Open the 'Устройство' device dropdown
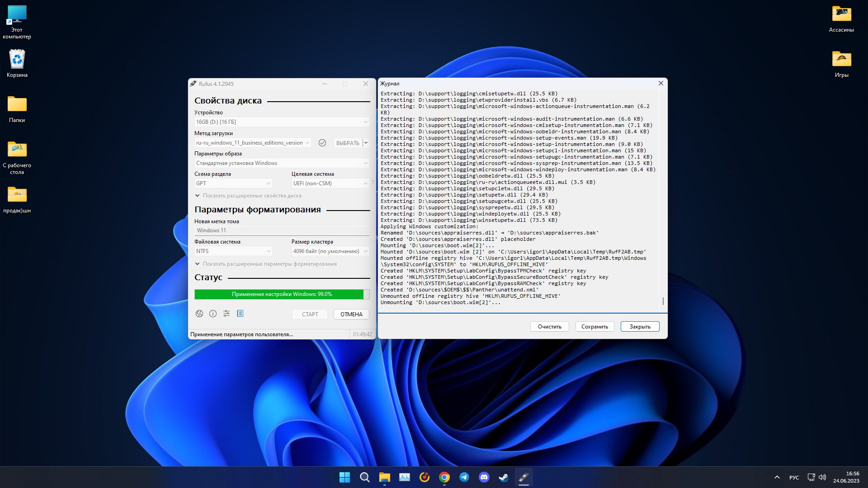This screenshot has width=868, height=488. point(282,122)
